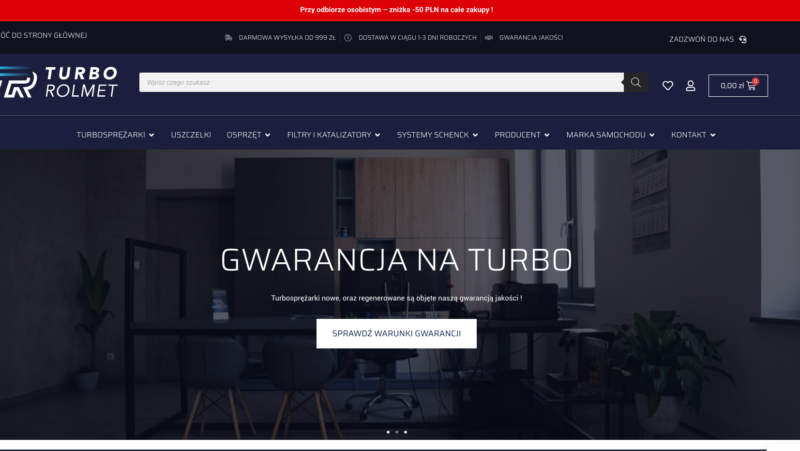Click the Turbo Rolmet logo
Viewport: 800px width, 451px height.
pyautogui.click(x=59, y=82)
